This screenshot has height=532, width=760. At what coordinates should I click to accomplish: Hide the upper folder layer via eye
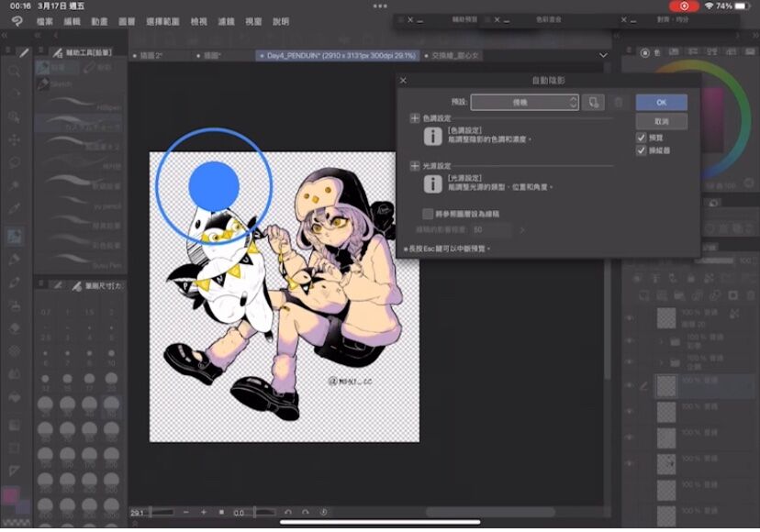pos(630,340)
